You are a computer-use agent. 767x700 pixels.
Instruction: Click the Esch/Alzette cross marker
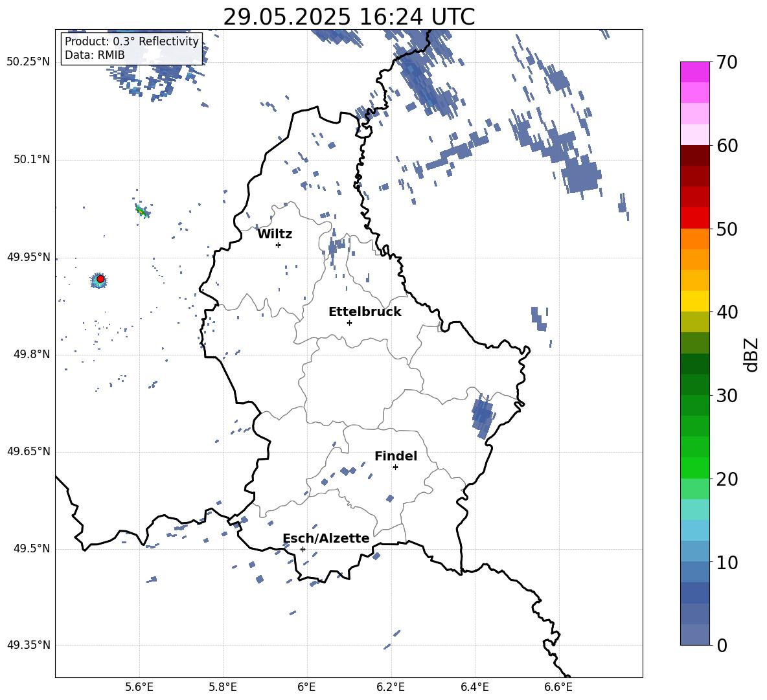[x=303, y=549]
